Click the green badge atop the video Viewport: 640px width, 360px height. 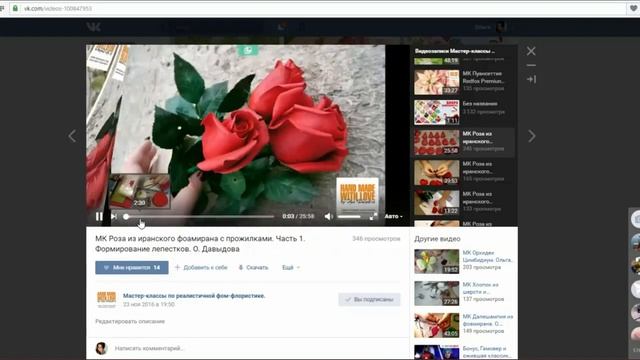click(x=248, y=50)
